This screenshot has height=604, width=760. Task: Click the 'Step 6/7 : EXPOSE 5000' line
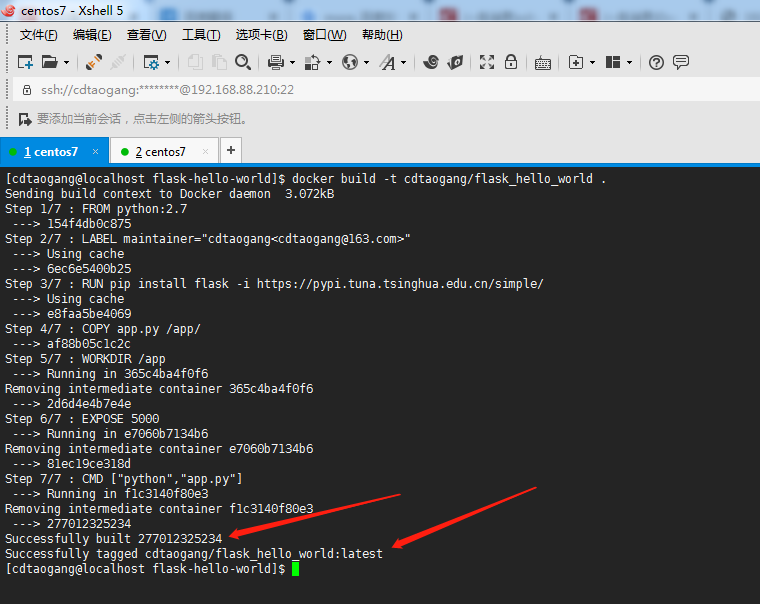[82, 419]
